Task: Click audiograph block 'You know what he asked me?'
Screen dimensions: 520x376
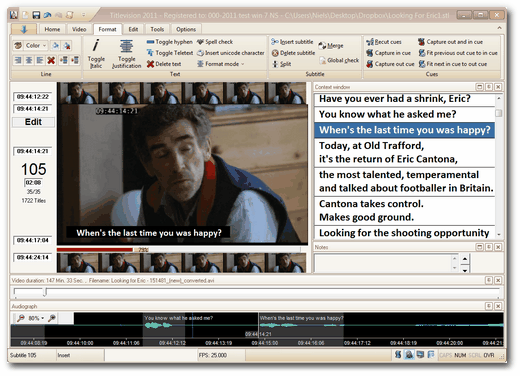Action: 164,329
